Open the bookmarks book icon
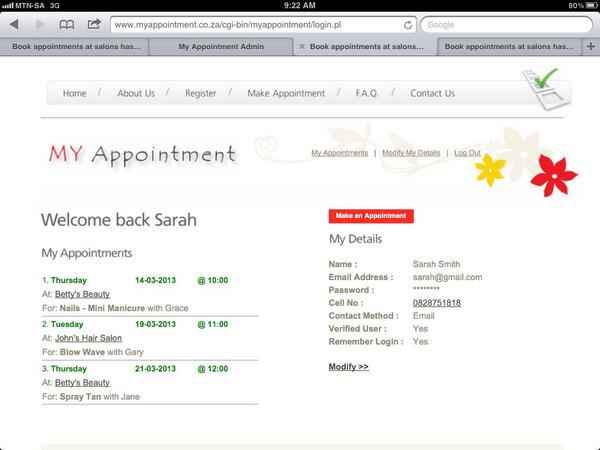The image size is (600, 450). pos(67,24)
